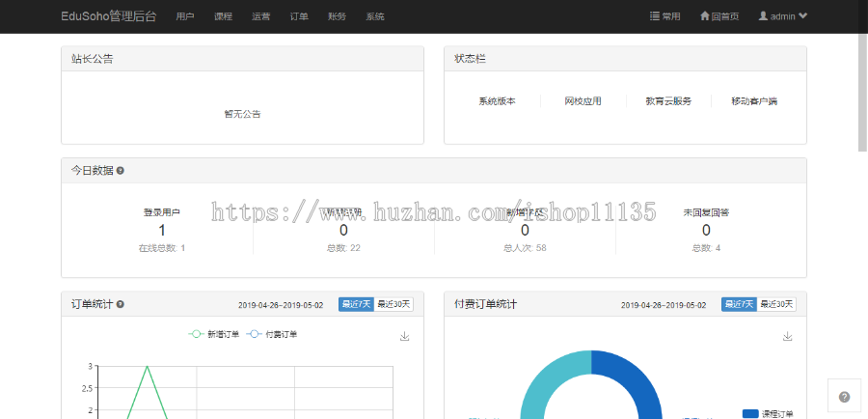Open the 用户 menu in the top navbar
This screenshot has width=868, height=419.
point(185,16)
